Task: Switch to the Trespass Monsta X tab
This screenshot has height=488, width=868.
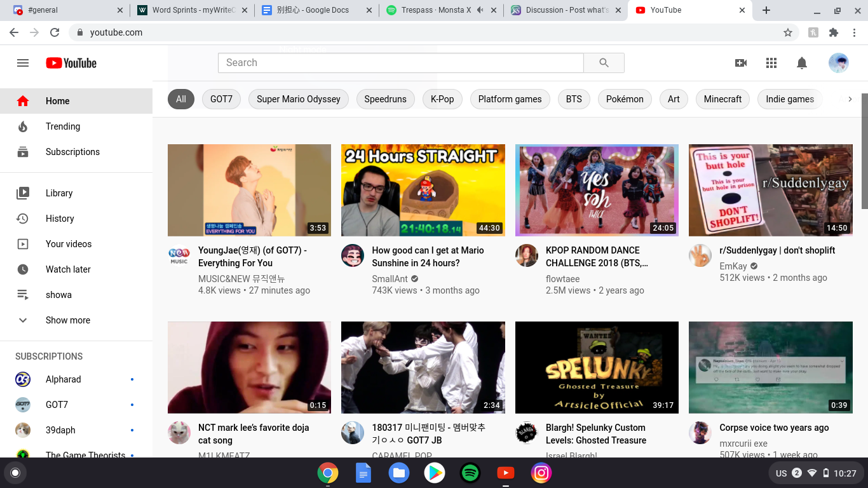Action: 441,10
